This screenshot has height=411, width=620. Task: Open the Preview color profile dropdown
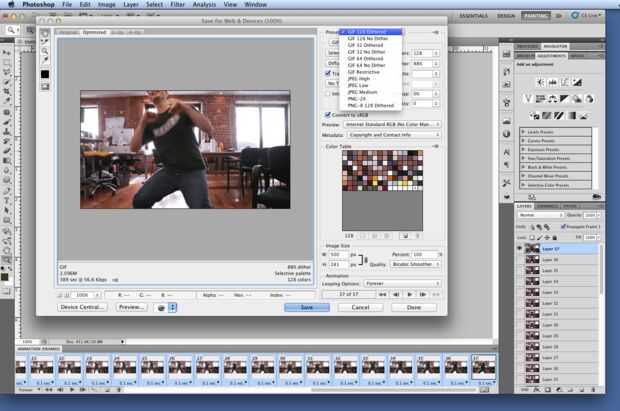392,125
